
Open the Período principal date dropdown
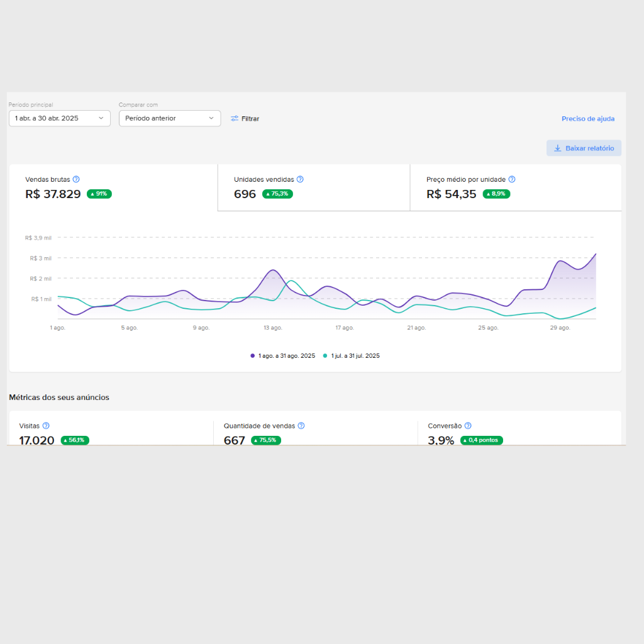click(60, 118)
